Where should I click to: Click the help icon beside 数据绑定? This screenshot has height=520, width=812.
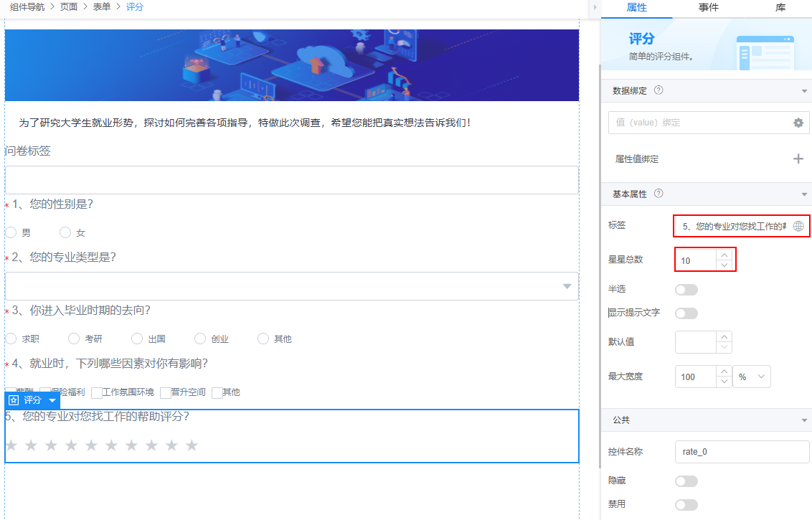coord(658,90)
